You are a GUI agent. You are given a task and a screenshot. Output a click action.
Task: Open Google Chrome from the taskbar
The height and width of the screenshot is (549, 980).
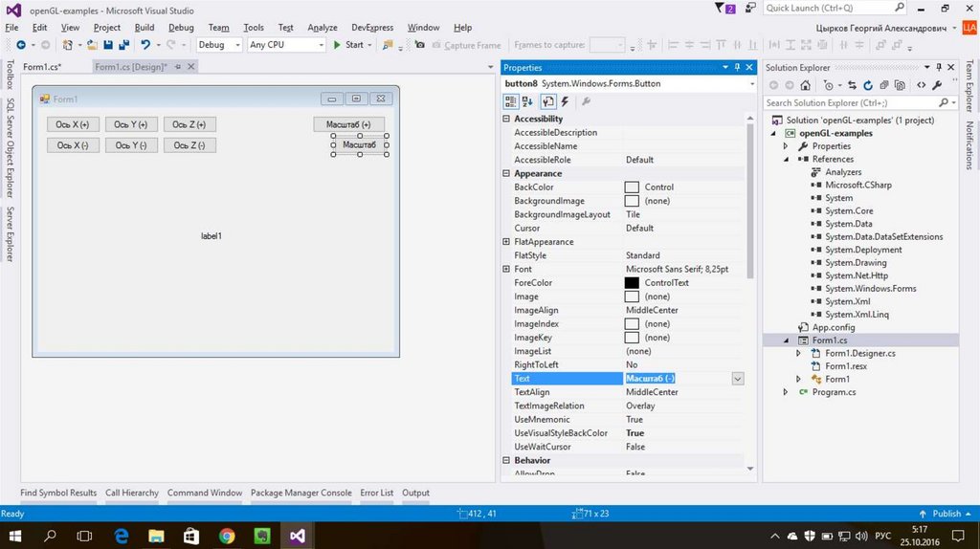point(227,536)
